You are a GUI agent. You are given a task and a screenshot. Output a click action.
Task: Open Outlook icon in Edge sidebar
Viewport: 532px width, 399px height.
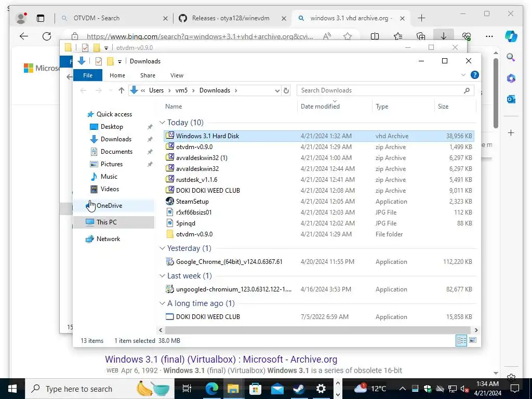pos(511,99)
